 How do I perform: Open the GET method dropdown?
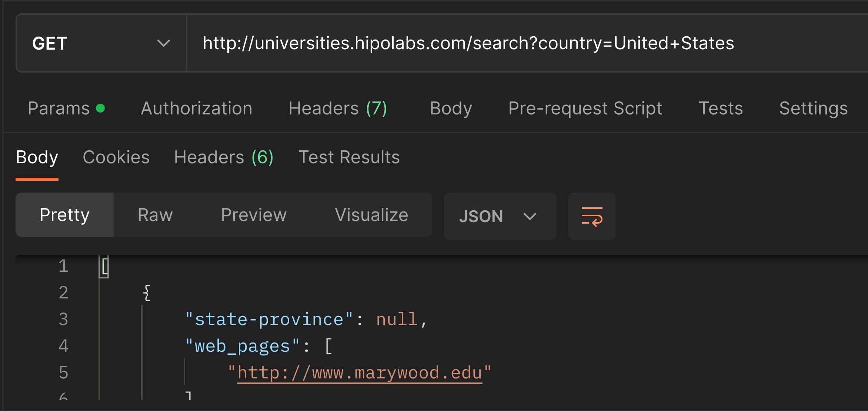[x=101, y=43]
